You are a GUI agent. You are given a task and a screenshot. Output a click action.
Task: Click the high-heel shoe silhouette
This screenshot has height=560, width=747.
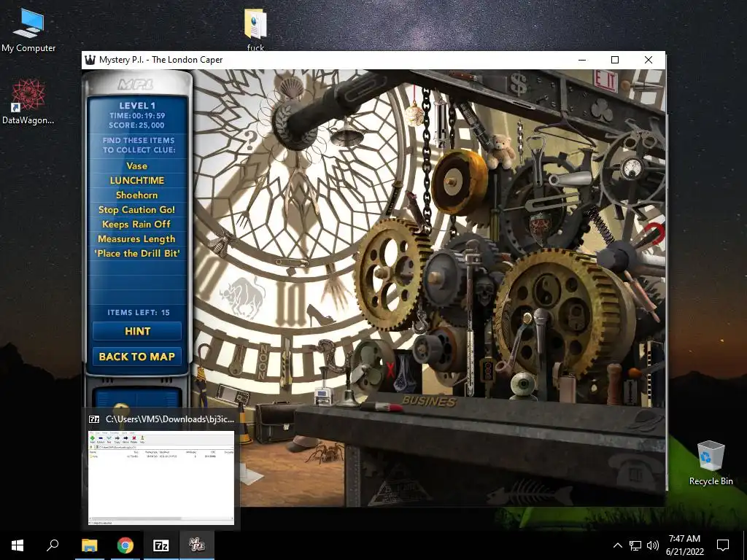(320, 315)
